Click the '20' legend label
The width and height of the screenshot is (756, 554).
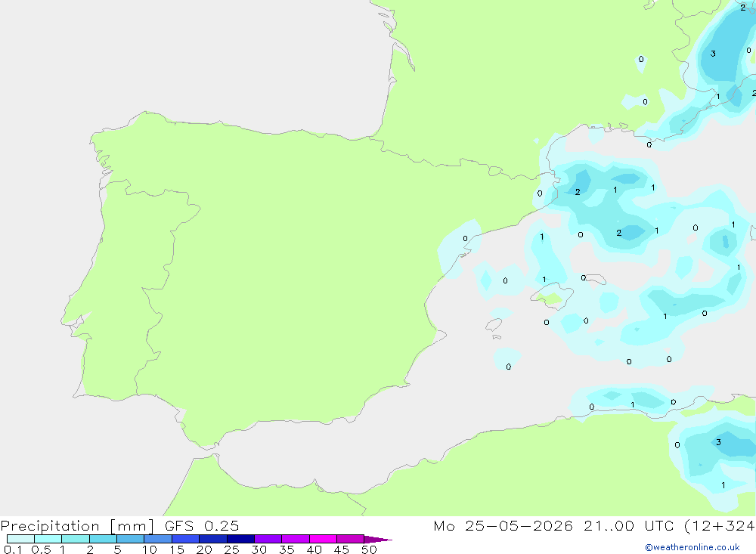tap(204, 549)
